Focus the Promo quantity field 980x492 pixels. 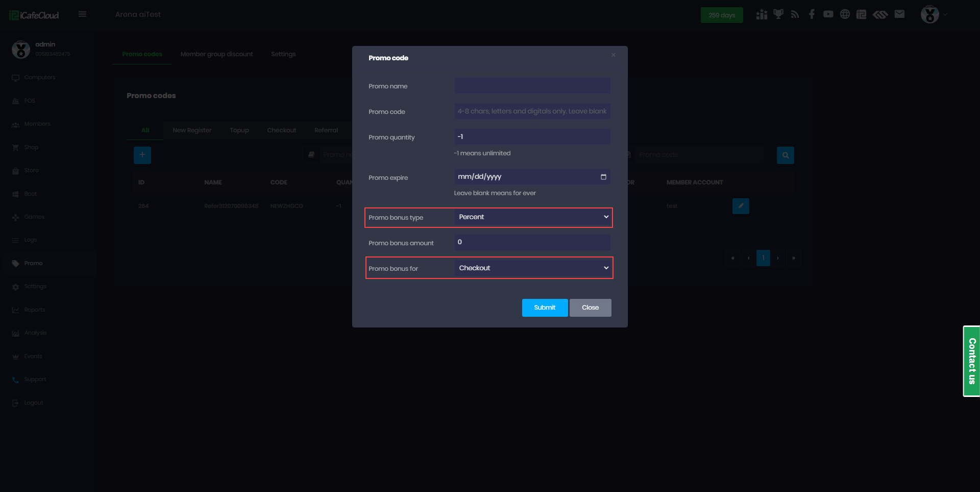532,137
